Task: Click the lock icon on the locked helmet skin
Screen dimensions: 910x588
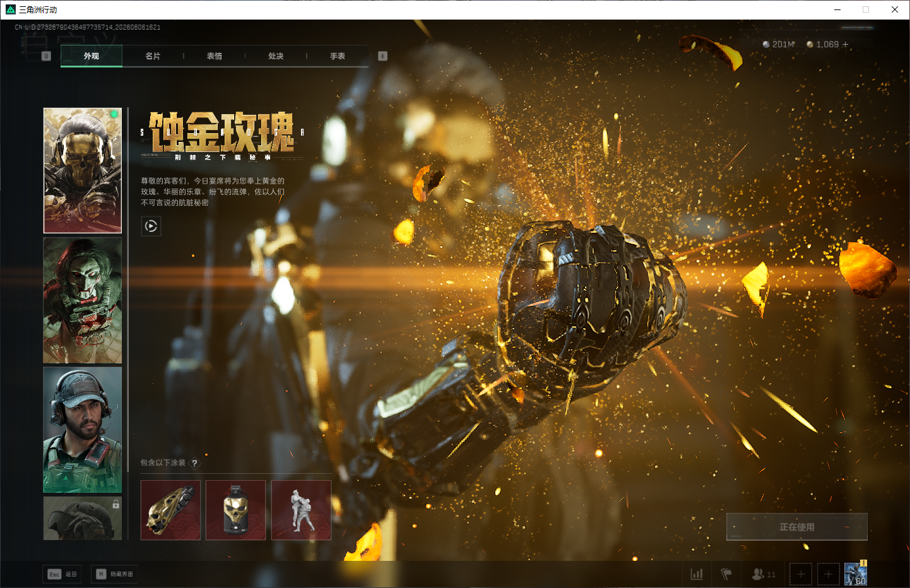Action: click(115, 504)
